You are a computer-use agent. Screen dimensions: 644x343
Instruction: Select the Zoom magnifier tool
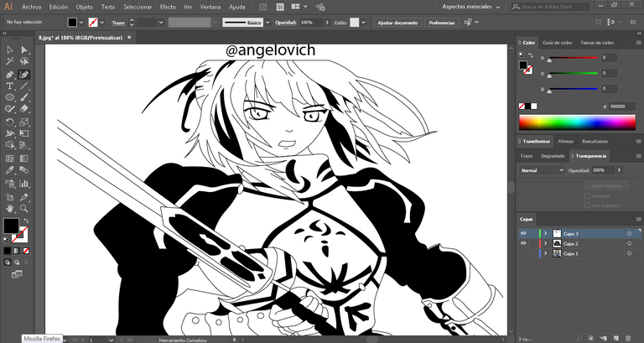click(x=24, y=209)
